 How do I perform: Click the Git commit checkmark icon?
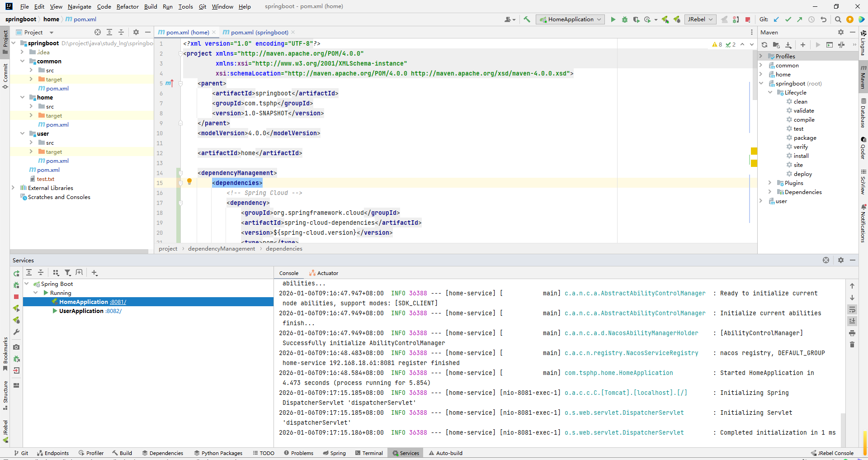coord(788,19)
